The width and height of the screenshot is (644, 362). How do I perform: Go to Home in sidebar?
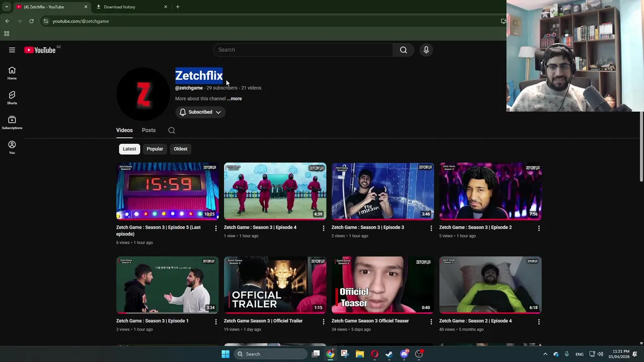coord(12,73)
